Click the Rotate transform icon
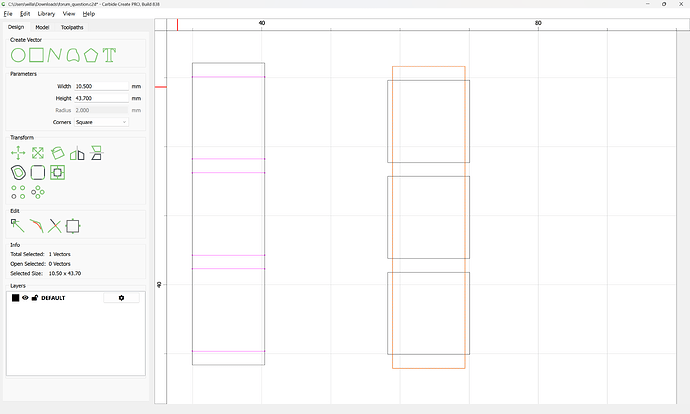Screen dimensions: 690x414 pyautogui.click(x=57, y=153)
